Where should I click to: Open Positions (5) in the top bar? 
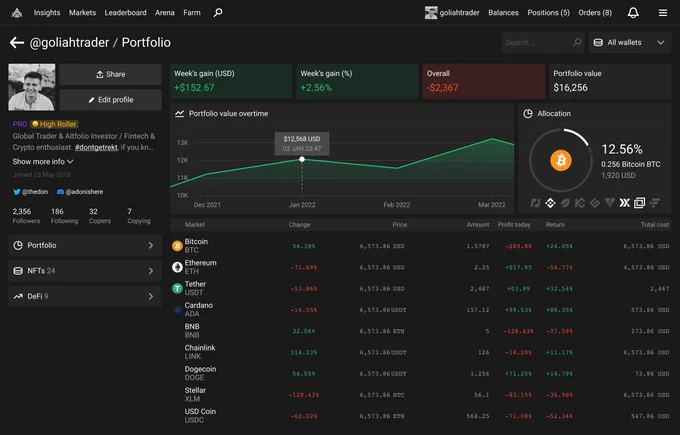[x=548, y=13]
